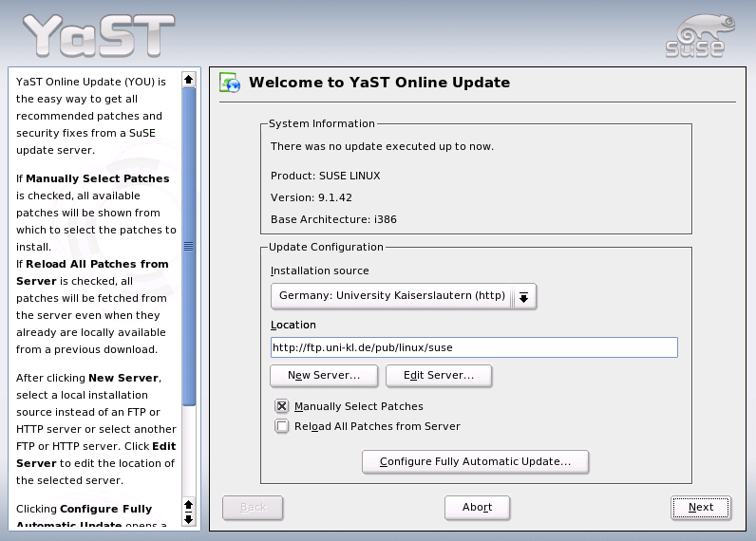
Task: Click the help panel scrollbar thumb
Action: 188,246
